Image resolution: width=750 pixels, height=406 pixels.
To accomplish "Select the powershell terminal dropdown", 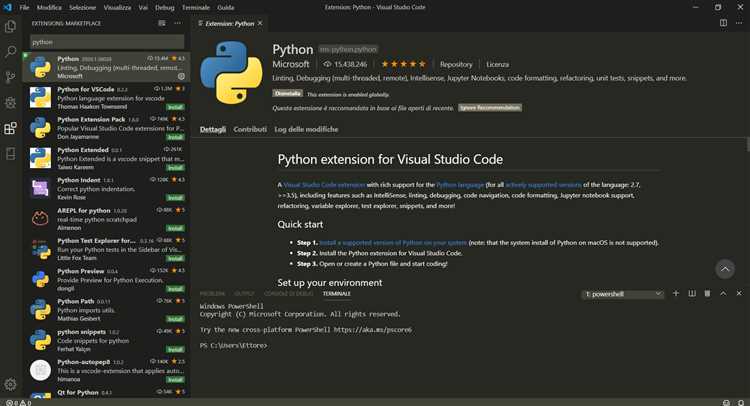I will 623,294.
